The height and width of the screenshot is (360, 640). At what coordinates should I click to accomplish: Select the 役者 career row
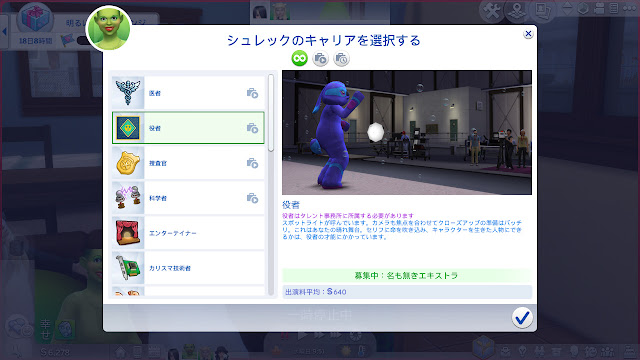(188, 128)
